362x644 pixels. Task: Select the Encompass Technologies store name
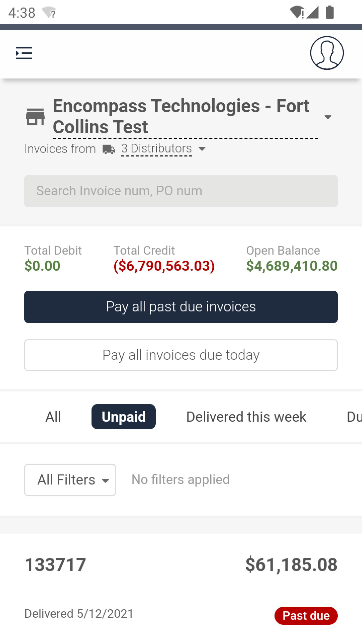(x=181, y=116)
